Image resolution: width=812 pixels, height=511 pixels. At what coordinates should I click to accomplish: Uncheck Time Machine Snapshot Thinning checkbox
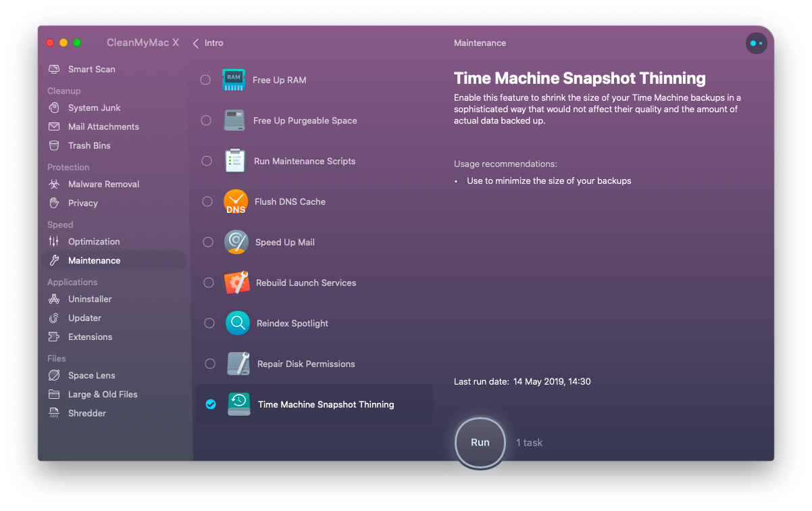coord(211,404)
